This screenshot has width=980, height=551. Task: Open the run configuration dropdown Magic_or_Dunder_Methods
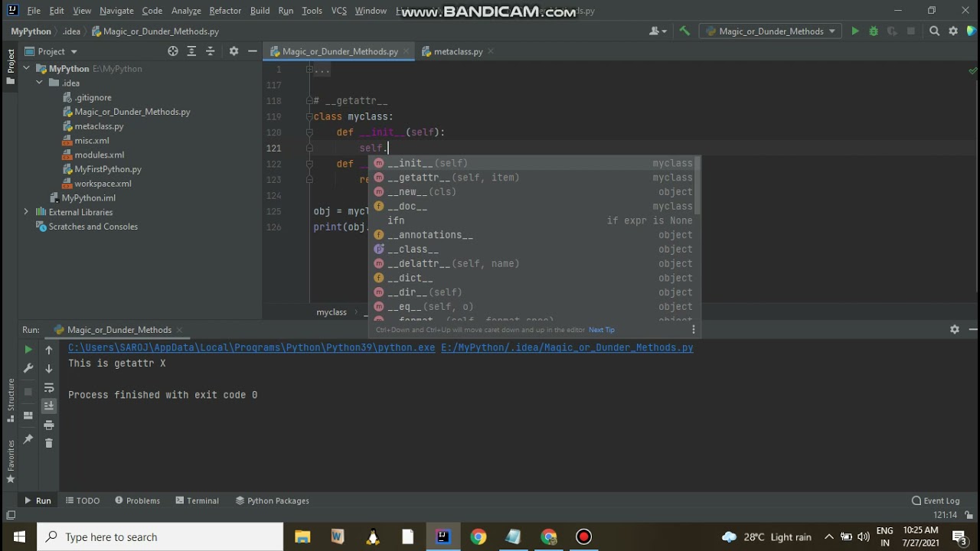point(770,31)
